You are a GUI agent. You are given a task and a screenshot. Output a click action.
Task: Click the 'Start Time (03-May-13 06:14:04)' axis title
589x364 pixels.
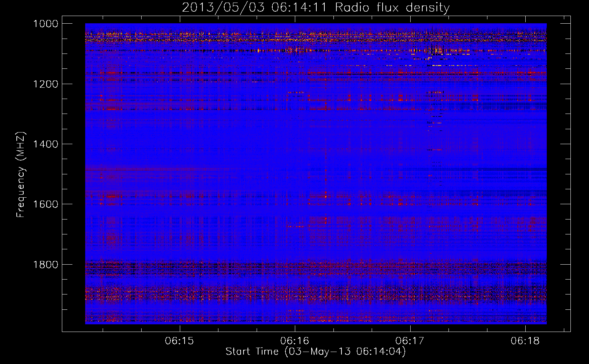316,352
